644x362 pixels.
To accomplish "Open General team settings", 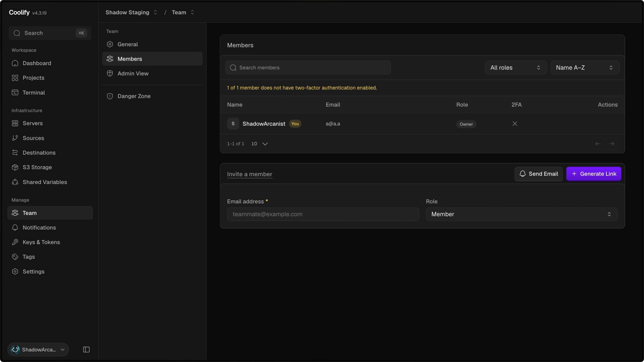I will (x=152, y=44).
